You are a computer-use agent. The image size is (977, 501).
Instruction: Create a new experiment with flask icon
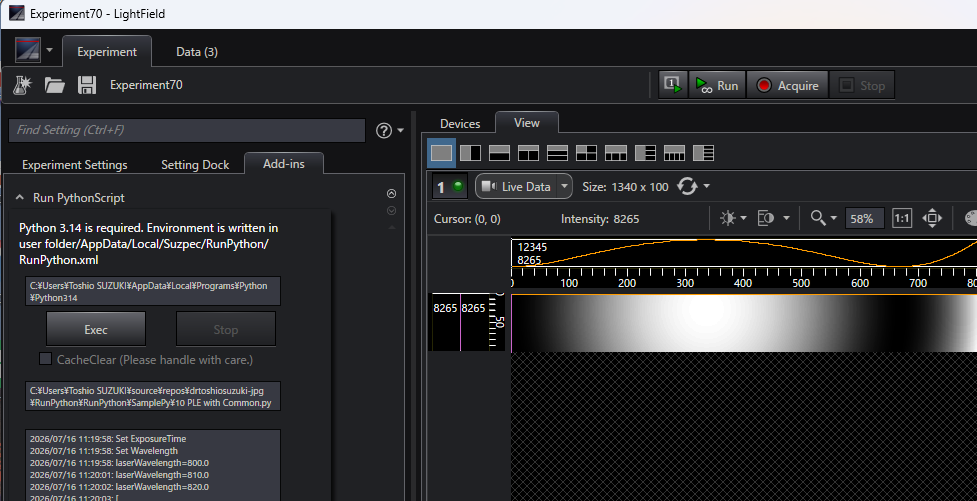coord(23,85)
